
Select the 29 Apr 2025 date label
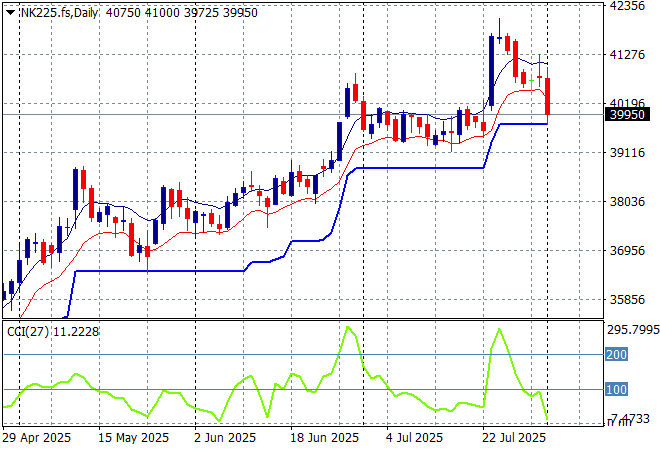[37, 438]
